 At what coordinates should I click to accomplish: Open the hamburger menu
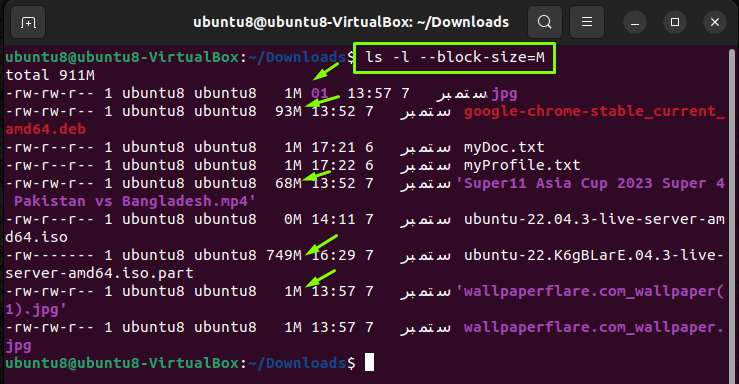coord(587,22)
